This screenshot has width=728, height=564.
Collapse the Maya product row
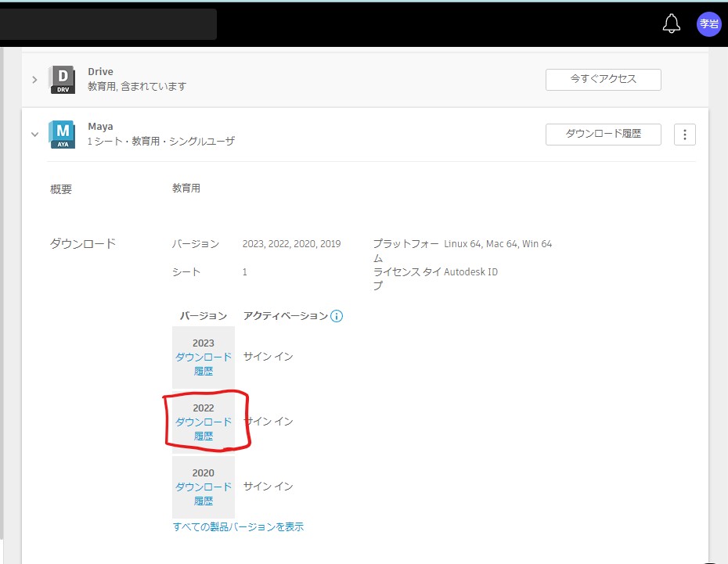pos(34,135)
